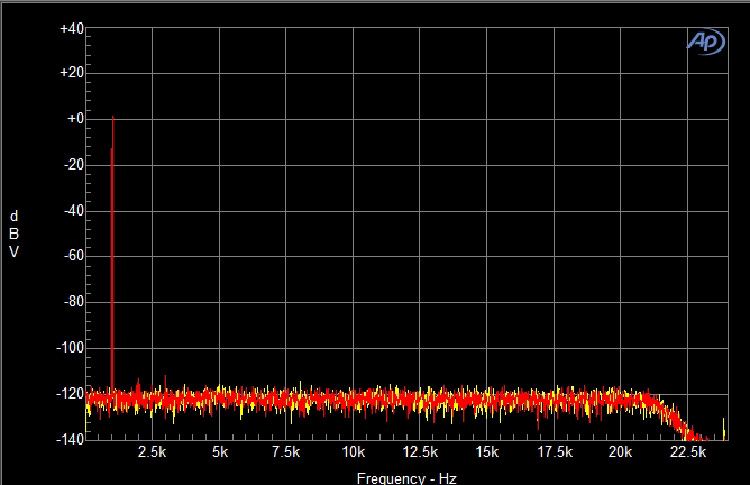Click the -120 level axis label
Image resolution: width=750 pixels, height=485 pixels.
(68, 393)
